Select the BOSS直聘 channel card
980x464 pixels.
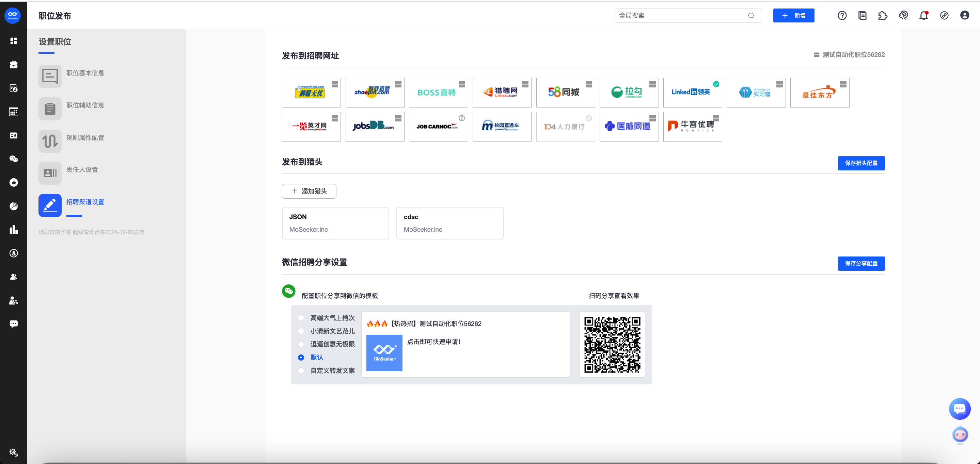coord(438,93)
